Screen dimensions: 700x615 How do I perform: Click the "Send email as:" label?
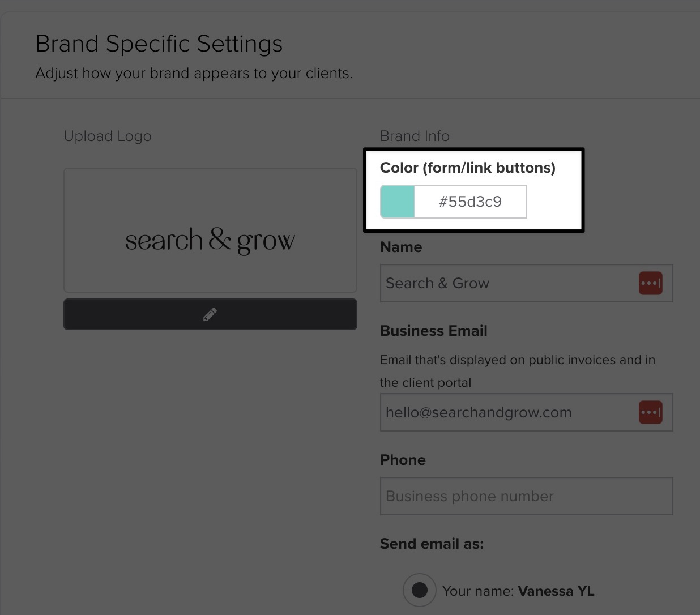point(432,544)
